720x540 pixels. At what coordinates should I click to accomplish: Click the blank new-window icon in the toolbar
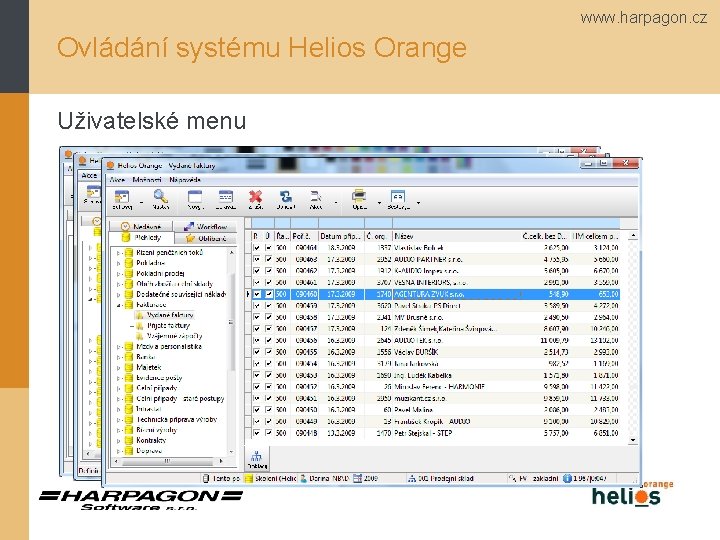point(195,196)
